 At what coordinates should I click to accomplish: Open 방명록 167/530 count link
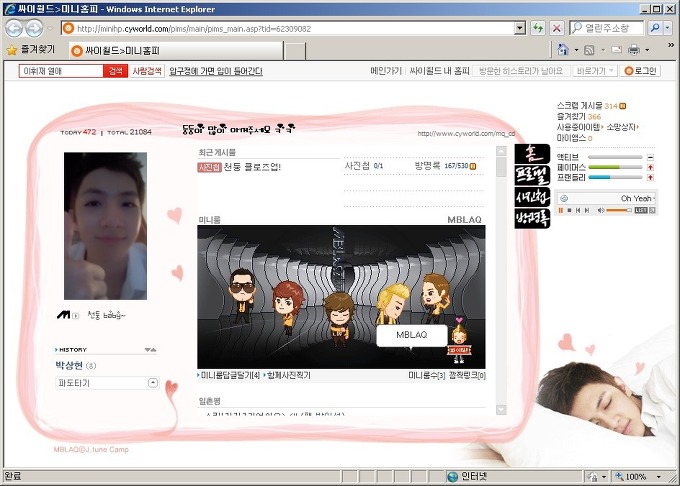click(x=441, y=166)
